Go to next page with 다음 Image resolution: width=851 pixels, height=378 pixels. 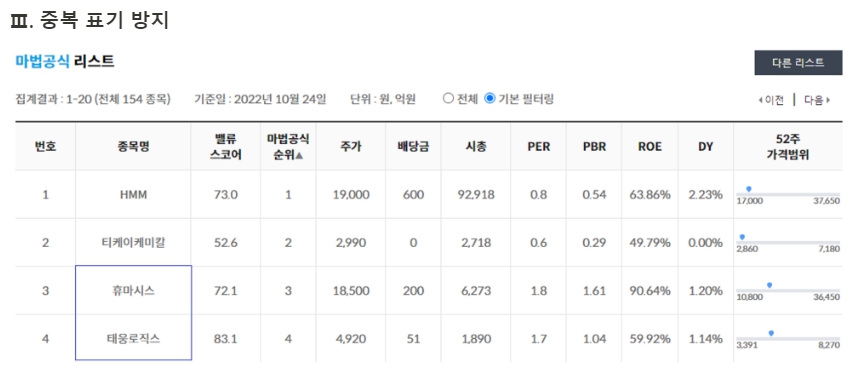pyautogui.click(x=817, y=100)
